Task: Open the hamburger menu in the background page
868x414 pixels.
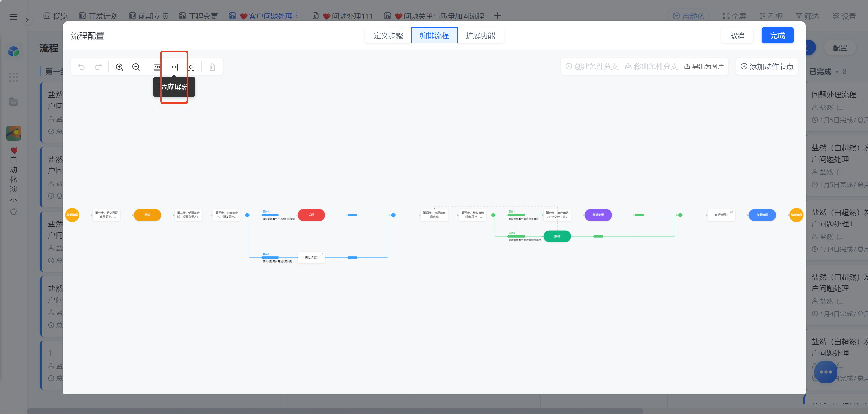Action: point(14,16)
